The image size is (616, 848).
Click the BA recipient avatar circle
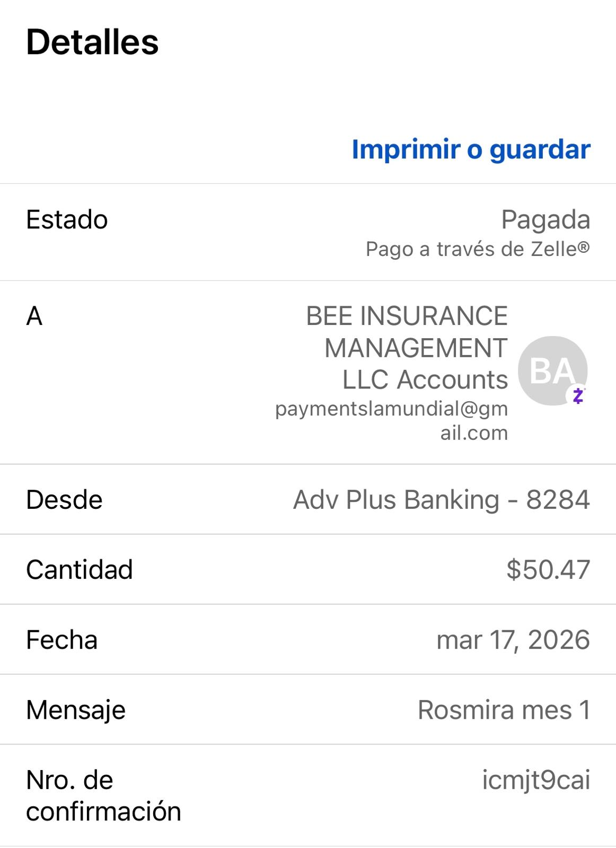pyautogui.click(x=551, y=370)
